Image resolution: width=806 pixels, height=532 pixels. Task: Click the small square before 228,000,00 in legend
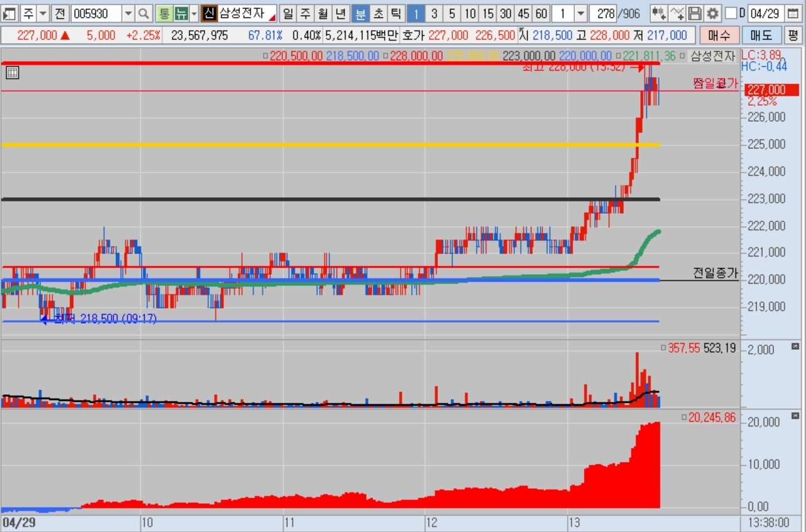386,56
